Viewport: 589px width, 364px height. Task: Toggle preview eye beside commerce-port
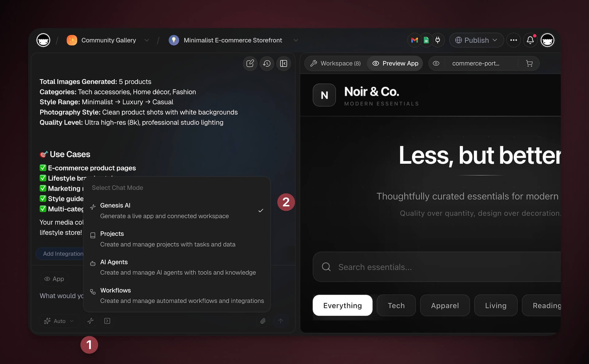pyautogui.click(x=436, y=63)
